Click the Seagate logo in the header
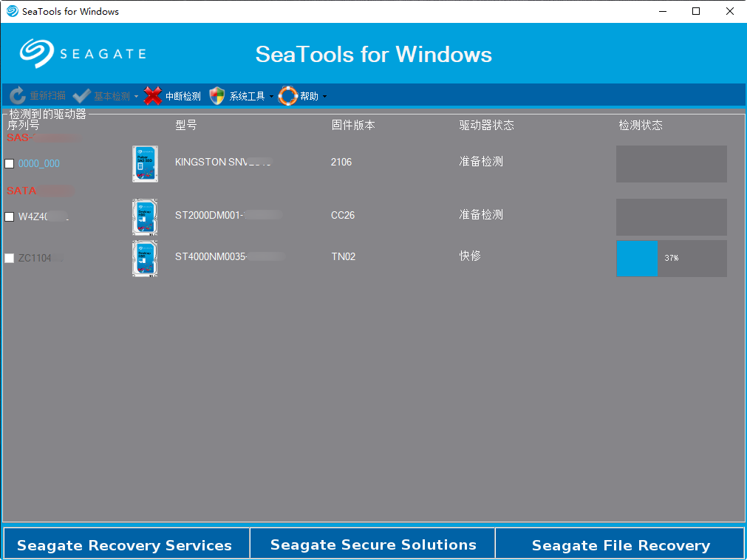 coord(83,53)
